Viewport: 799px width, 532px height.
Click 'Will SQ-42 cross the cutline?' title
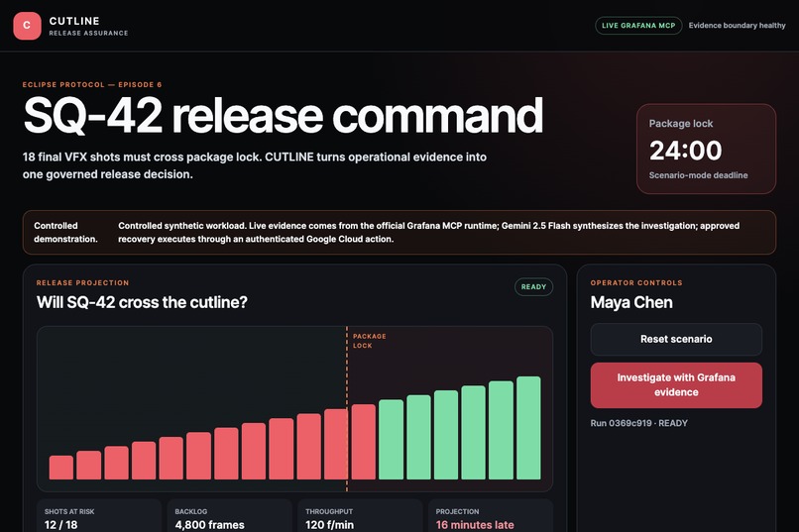(142, 302)
